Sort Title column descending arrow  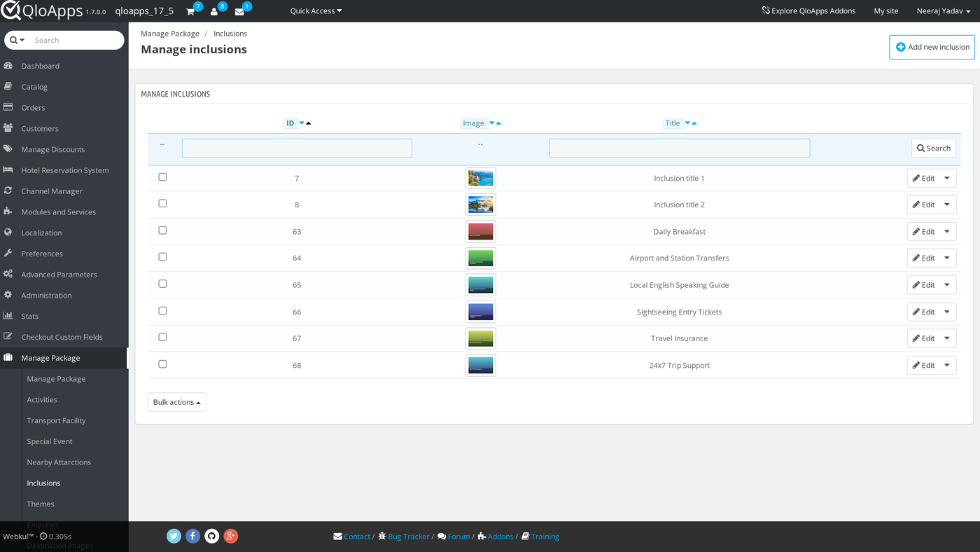pos(687,123)
